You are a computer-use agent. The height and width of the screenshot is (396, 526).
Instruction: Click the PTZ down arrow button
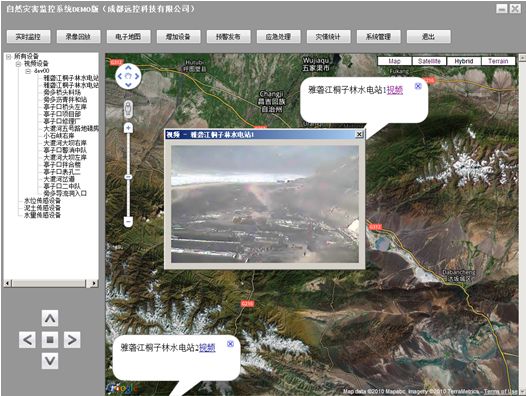click(x=50, y=361)
